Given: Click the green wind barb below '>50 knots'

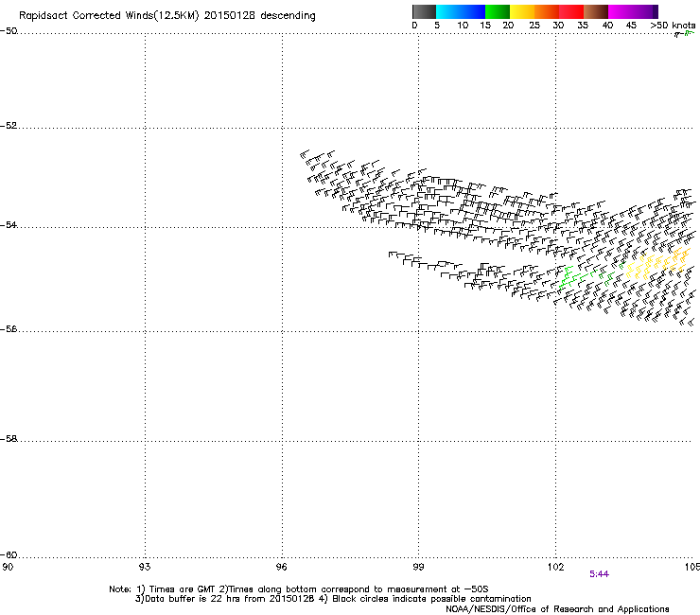Looking at the screenshot, I should 690,33.
